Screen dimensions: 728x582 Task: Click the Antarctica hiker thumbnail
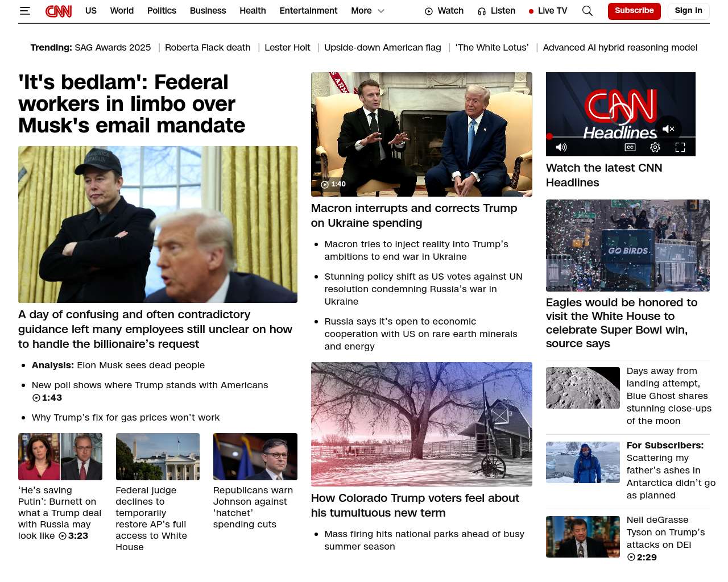point(583,462)
